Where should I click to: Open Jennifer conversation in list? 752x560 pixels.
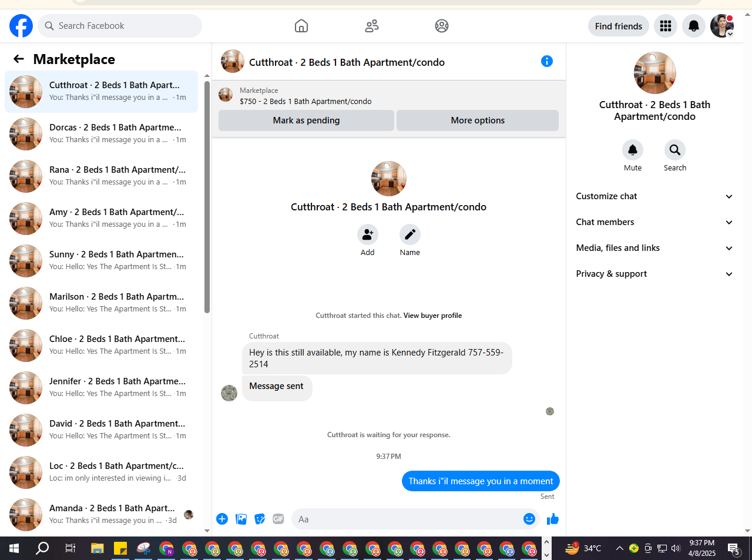[x=101, y=388]
